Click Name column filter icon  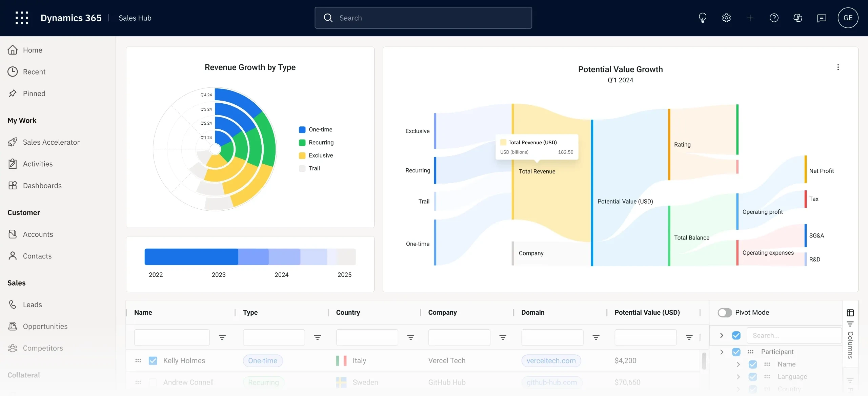pos(222,337)
